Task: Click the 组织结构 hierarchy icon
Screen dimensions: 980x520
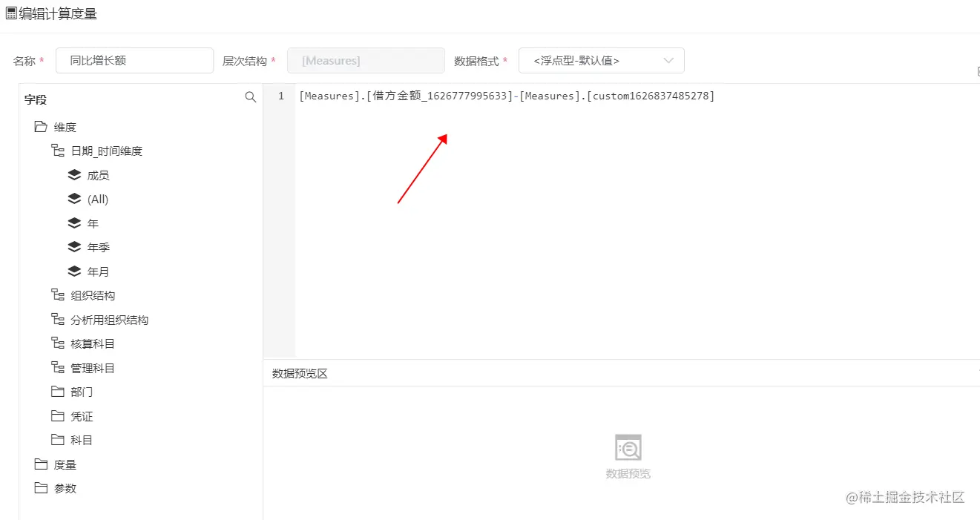Action: click(58, 294)
